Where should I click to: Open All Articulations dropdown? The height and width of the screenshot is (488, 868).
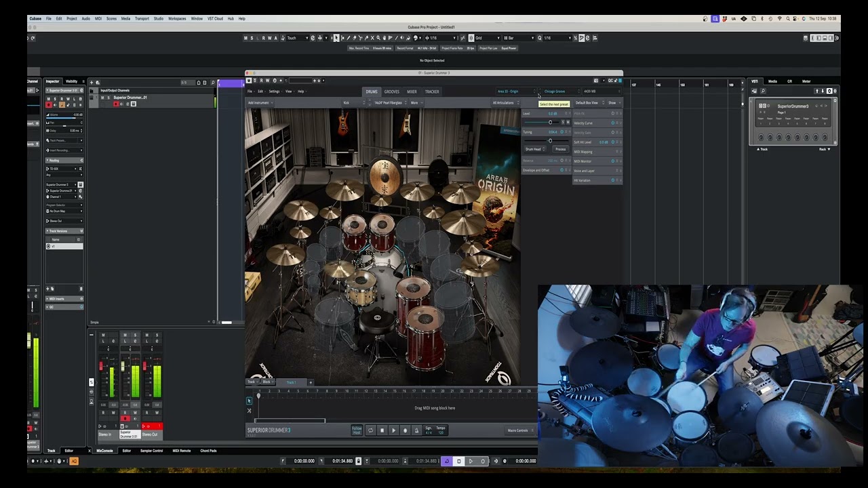(507, 103)
